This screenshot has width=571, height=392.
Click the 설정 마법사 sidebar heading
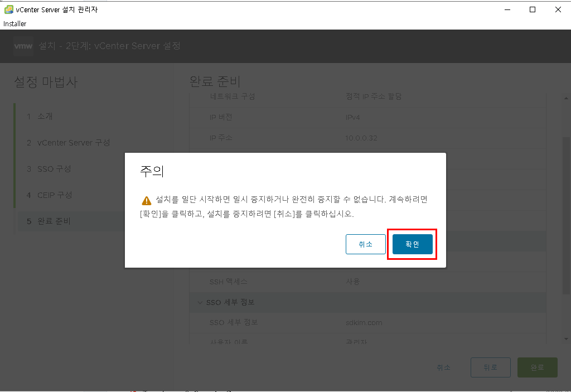(46, 81)
